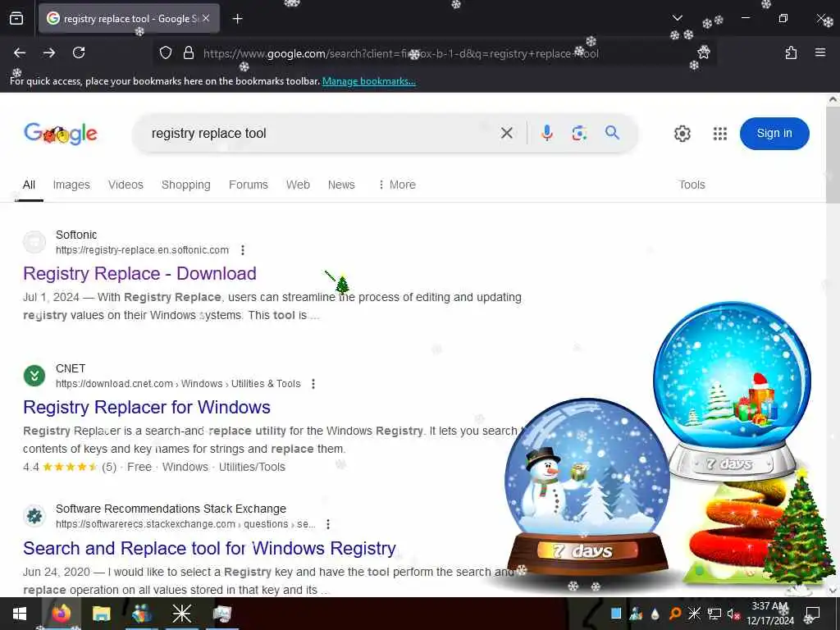The image size is (840, 630).
Task: Switch to the Images tab
Action: tap(71, 185)
